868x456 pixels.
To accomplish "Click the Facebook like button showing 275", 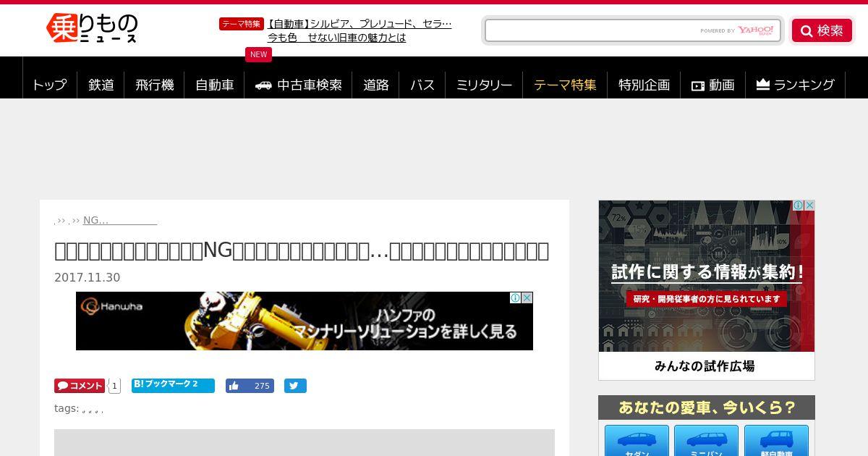I will coord(250,386).
